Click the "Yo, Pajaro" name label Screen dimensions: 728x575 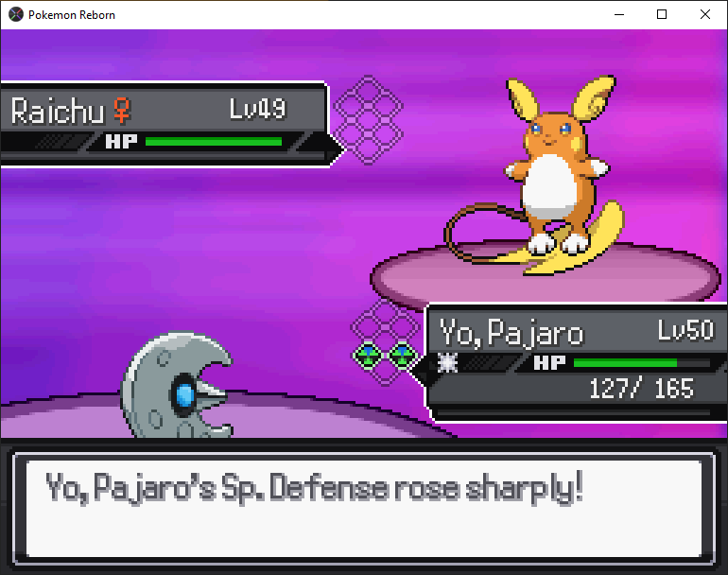click(511, 333)
